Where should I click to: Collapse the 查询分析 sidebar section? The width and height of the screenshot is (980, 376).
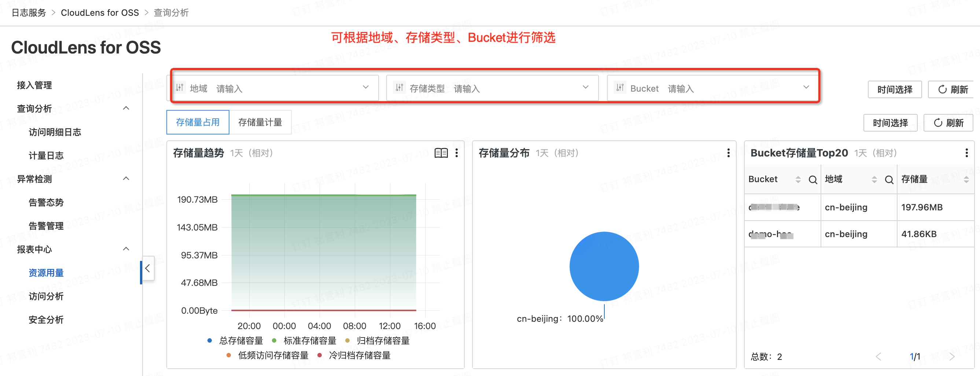tap(126, 108)
